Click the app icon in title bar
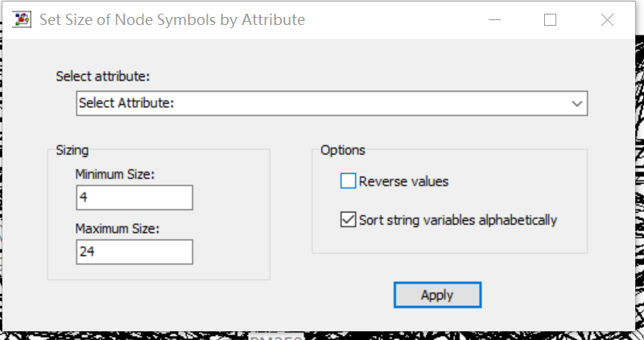644x340 pixels. 23,20
